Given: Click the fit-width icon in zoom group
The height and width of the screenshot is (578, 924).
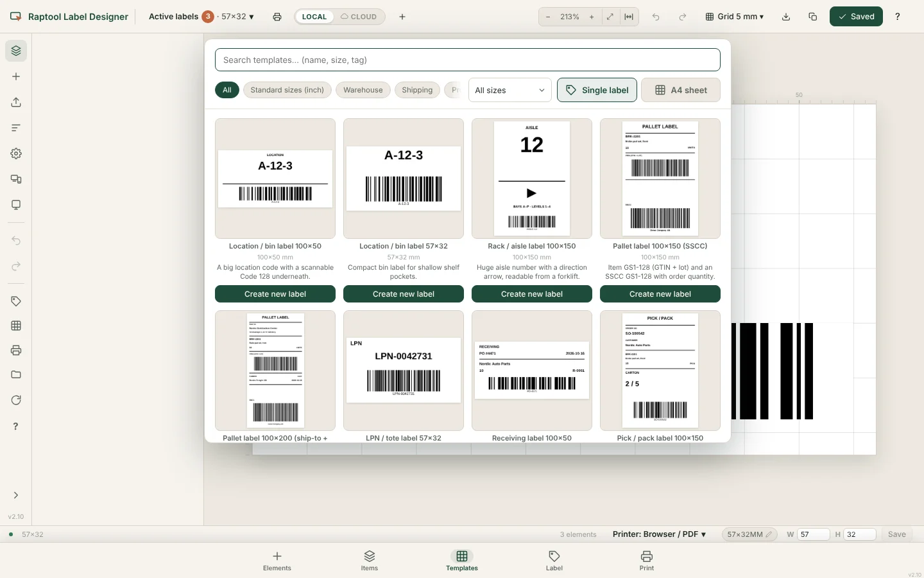Looking at the screenshot, I should (x=629, y=17).
